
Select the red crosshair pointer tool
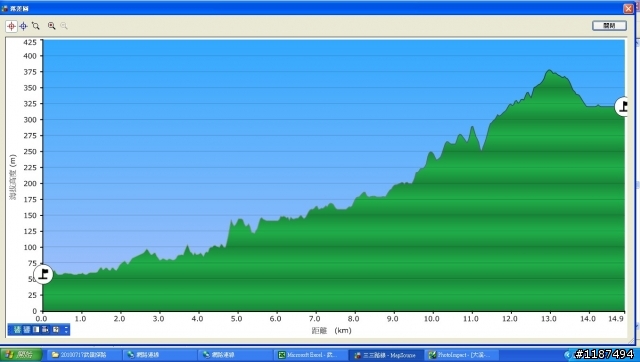[x=11, y=26]
